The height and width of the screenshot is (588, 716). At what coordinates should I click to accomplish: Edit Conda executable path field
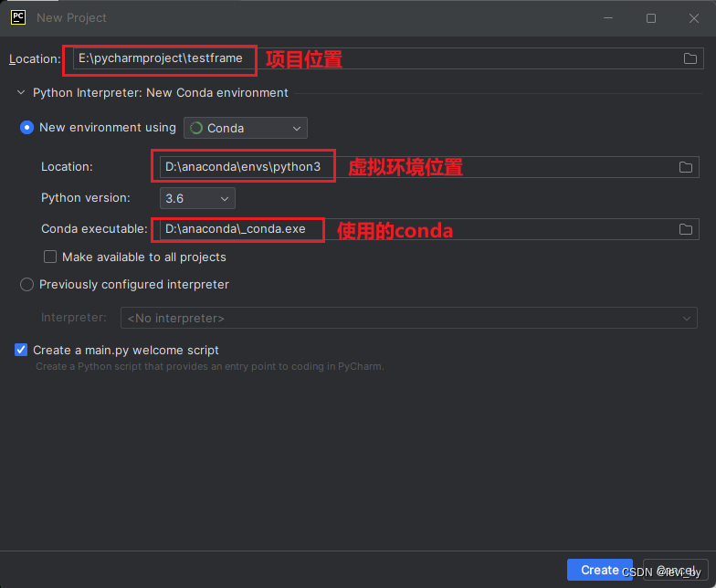[429, 229]
